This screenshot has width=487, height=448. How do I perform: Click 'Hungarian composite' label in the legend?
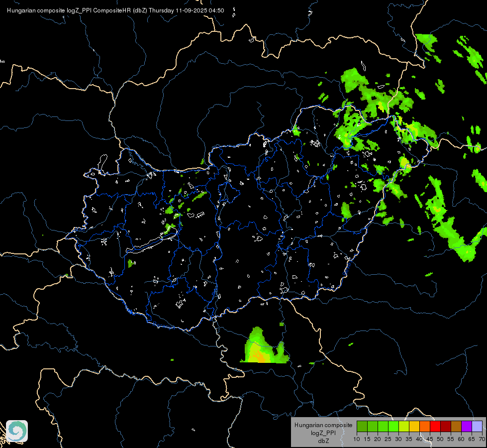(x=323, y=425)
